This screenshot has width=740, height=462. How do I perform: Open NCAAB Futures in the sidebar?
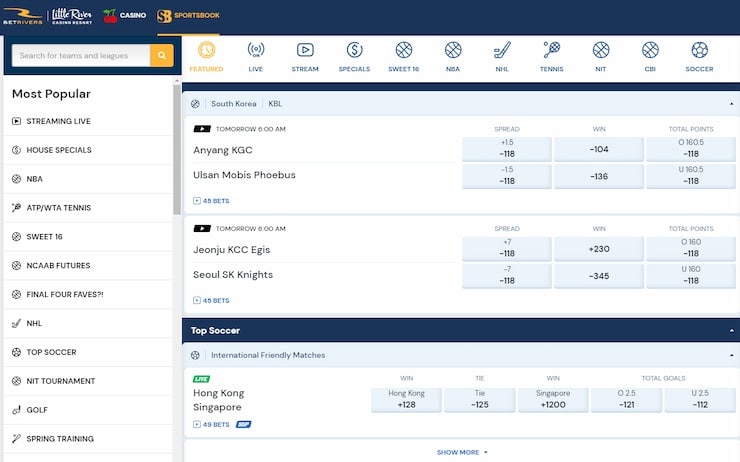[x=58, y=265]
